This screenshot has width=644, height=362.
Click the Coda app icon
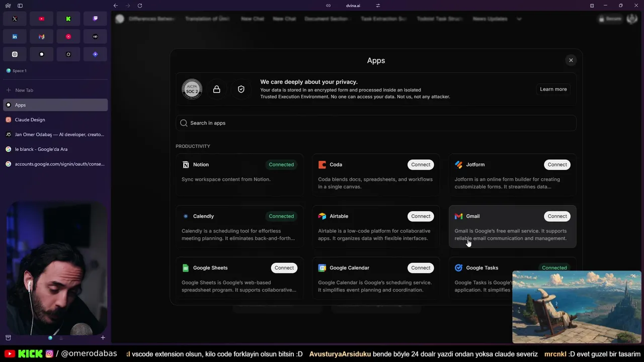tap(322, 164)
